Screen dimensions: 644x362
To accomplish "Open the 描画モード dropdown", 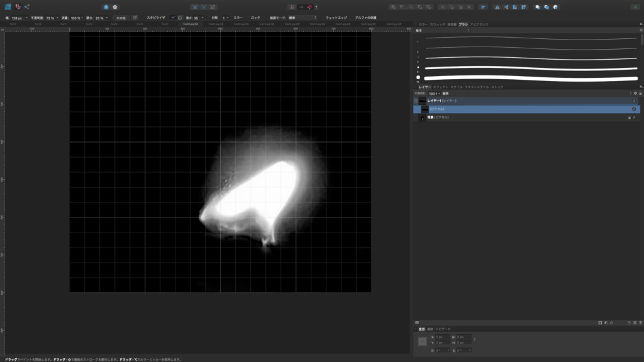I will pyautogui.click(x=302, y=18).
